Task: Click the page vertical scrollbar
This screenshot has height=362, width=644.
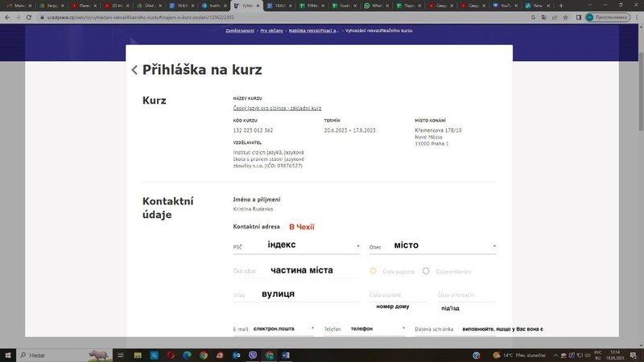Action: (x=641, y=93)
